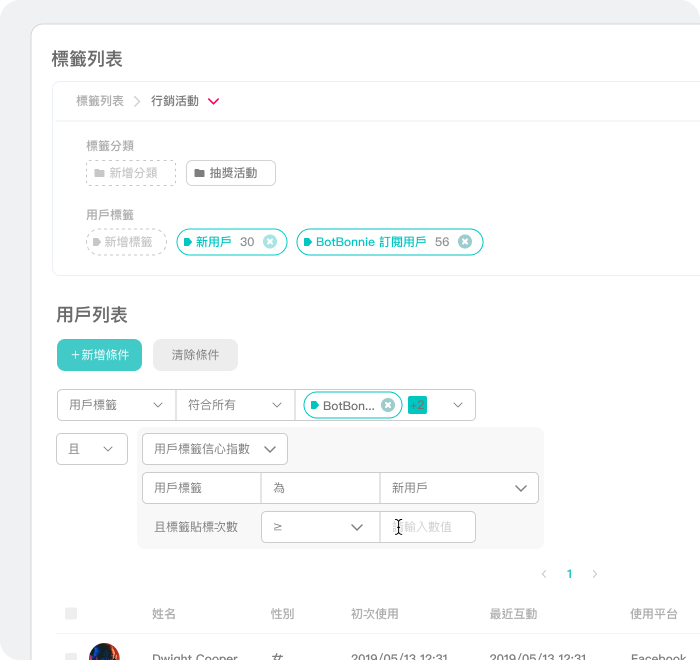Click the +2 more tags badge
Screen dimensions: 700x660
[x=417, y=405]
